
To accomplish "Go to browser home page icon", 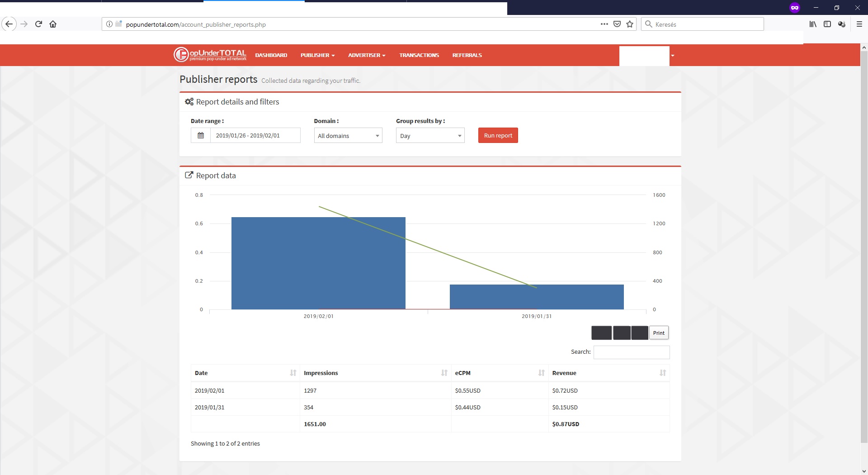I will click(53, 24).
